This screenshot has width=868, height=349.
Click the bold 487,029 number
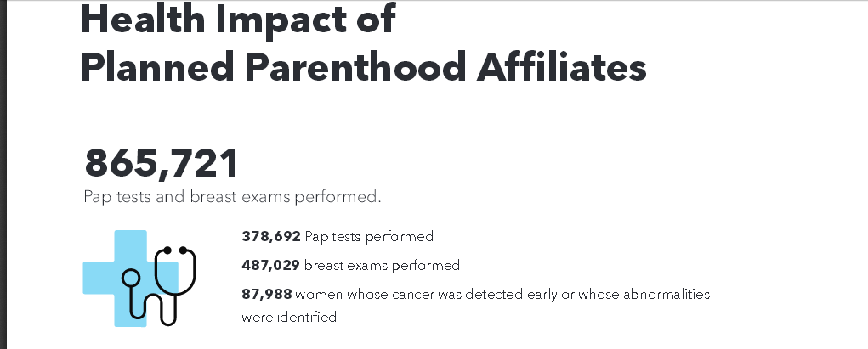270,265
